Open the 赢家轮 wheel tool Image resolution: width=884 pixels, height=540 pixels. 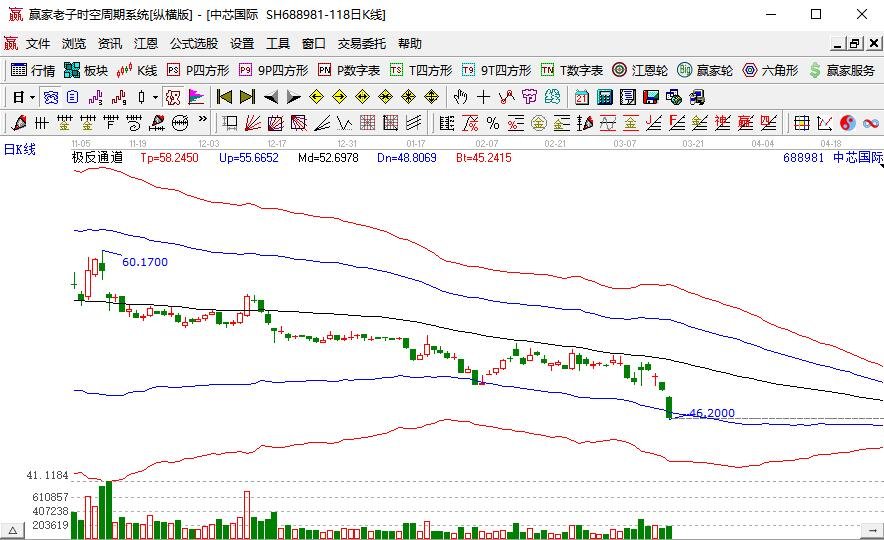coord(705,70)
